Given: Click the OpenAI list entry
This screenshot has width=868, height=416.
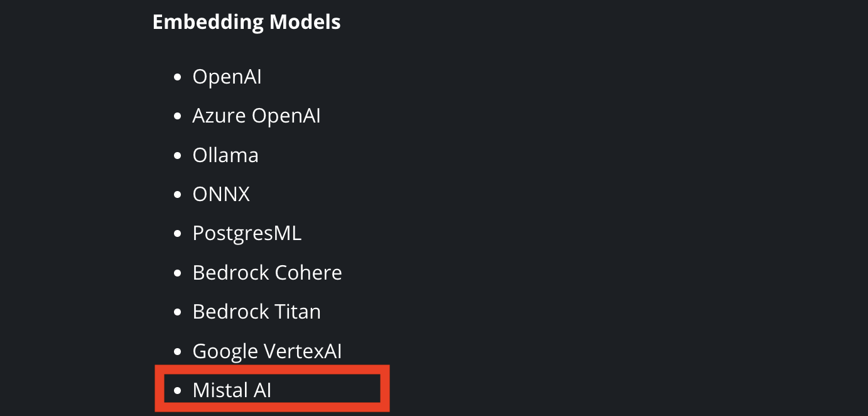Looking at the screenshot, I should coord(227,77).
